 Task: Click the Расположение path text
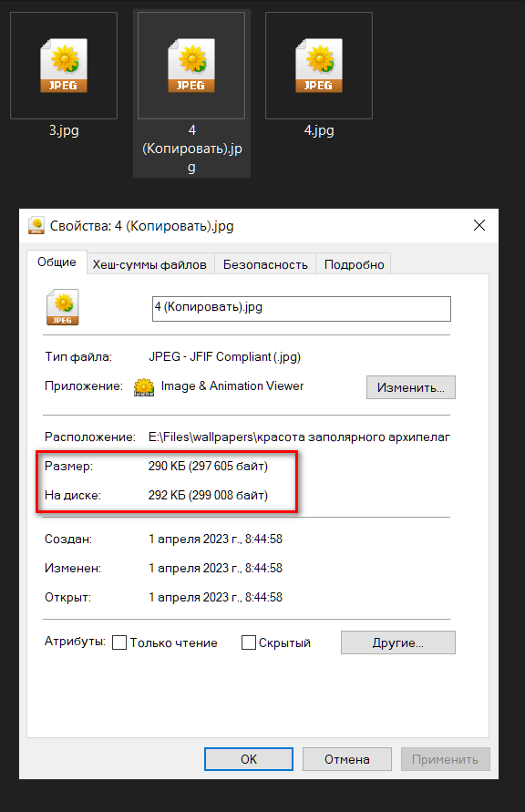tap(299, 437)
